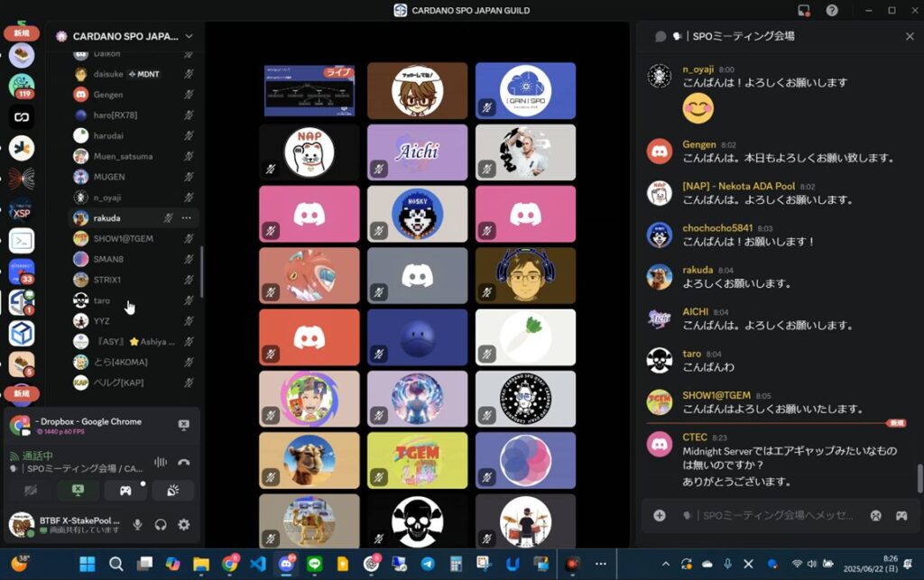The height and width of the screenshot is (580, 924).
Task: Select the TGEM video tile
Action: pyautogui.click(x=417, y=460)
